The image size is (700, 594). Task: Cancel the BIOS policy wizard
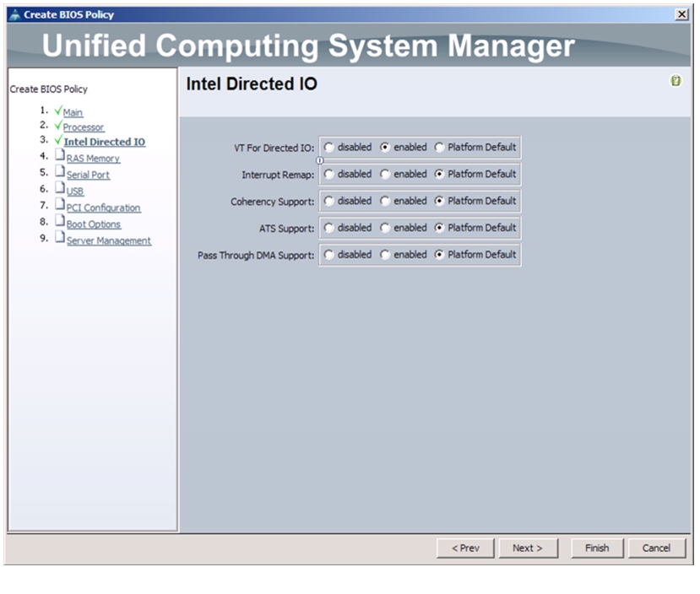point(657,548)
